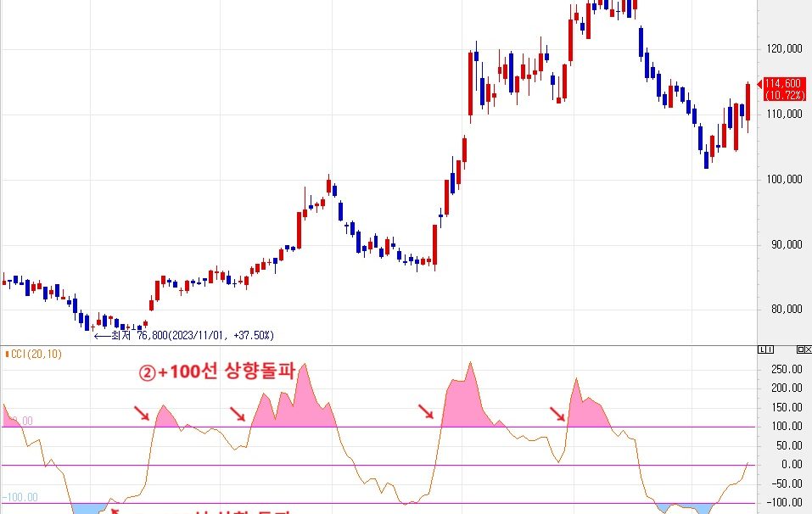Click the I icon on CCI panel
The height and width of the screenshot is (514, 812).
click(770, 349)
